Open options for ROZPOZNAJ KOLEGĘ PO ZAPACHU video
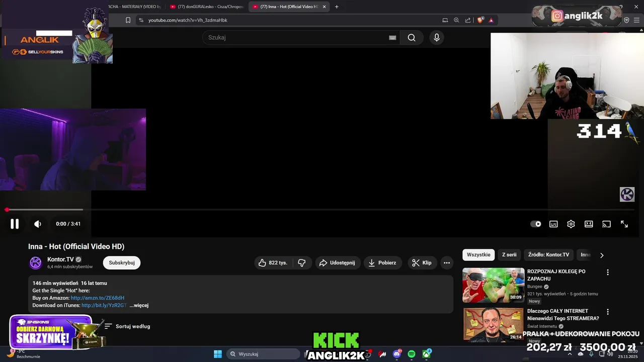This screenshot has height=362, width=644. click(x=608, y=272)
